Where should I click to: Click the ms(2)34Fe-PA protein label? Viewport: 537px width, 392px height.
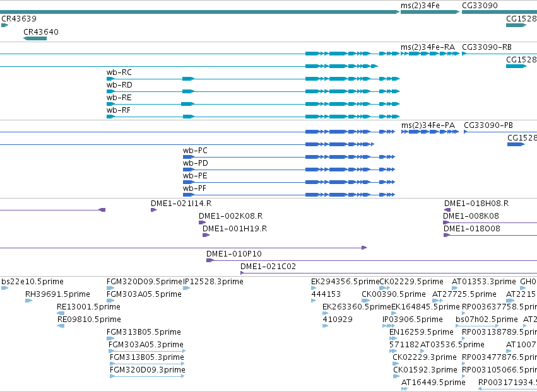pos(428,125)
